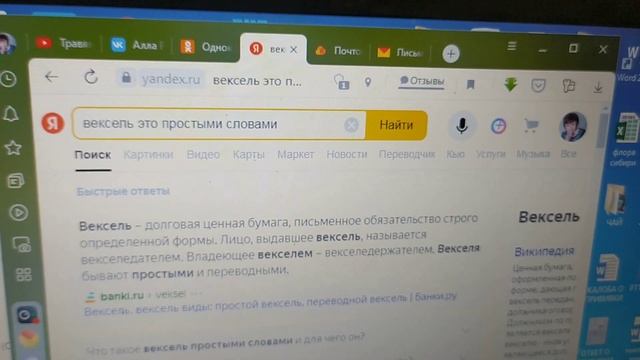
Task: Expand the 'Все' services list
Action: [568, 154]
